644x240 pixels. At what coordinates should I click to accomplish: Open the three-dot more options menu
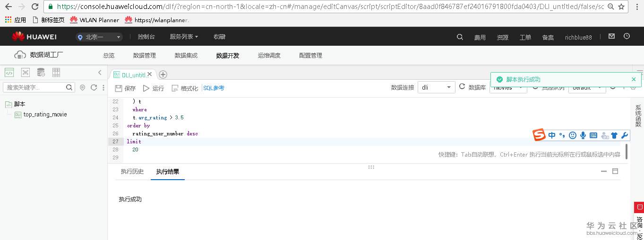pyautogui.click(x=103, y=88)
